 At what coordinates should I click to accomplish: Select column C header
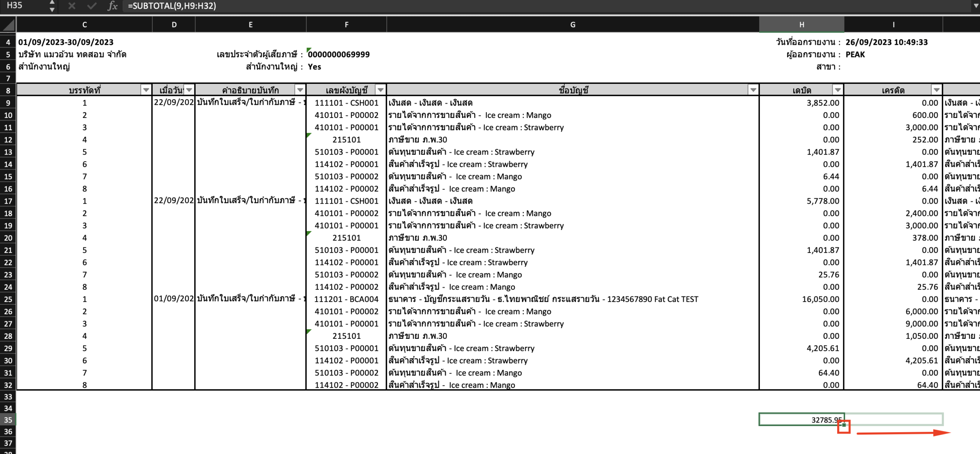coord(84,25)
